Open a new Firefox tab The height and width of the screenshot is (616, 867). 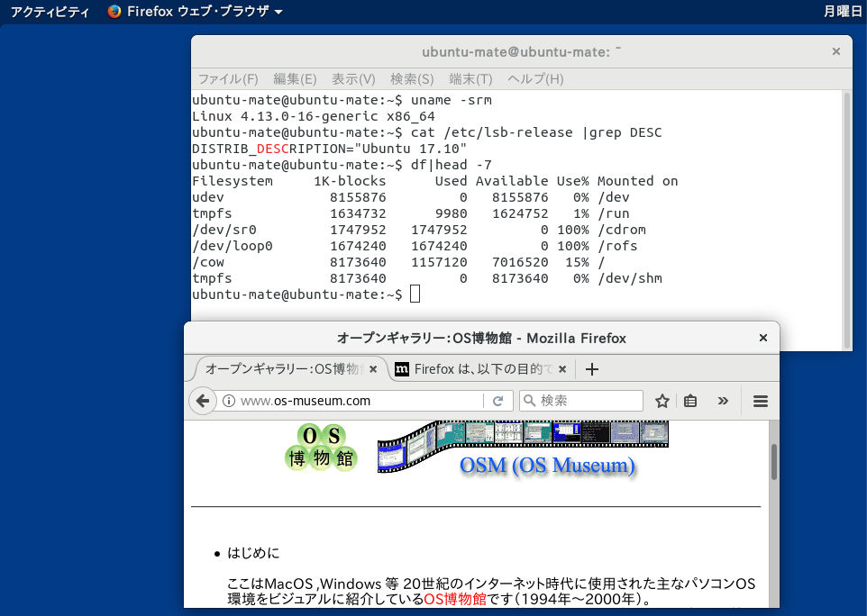[591, 369]
